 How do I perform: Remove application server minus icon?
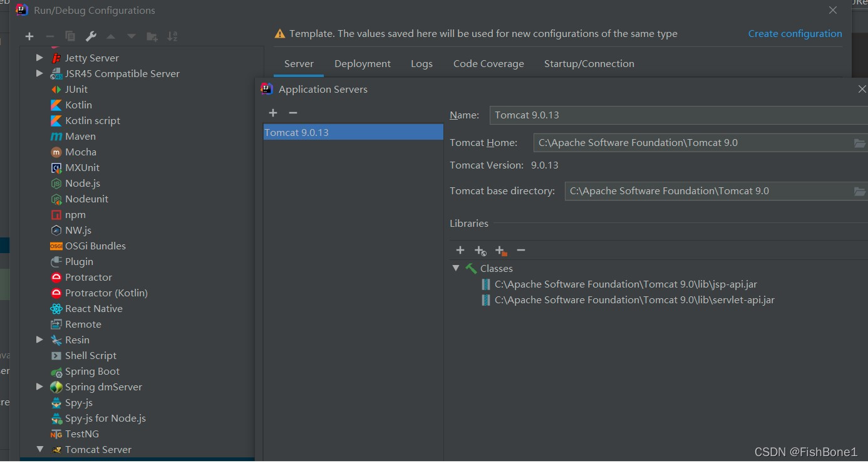pyautogui.click(x=293, y=113)
